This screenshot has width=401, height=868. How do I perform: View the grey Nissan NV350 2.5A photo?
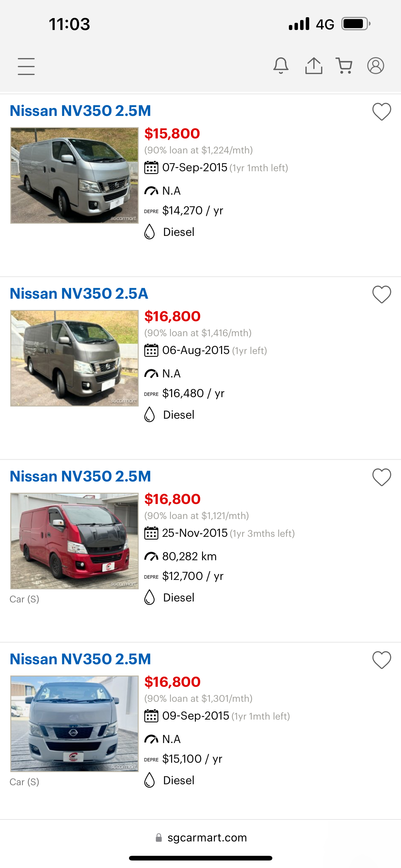(74, 358)
